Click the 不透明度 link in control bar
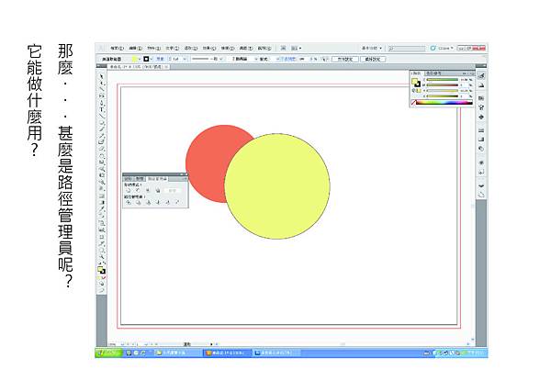 pyautogui.click(x=288, y=59)
